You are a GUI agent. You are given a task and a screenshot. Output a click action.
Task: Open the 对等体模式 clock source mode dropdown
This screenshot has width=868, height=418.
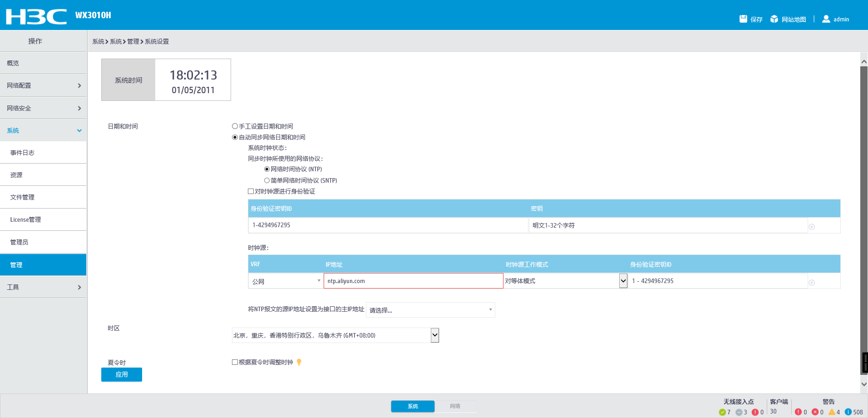566,281
